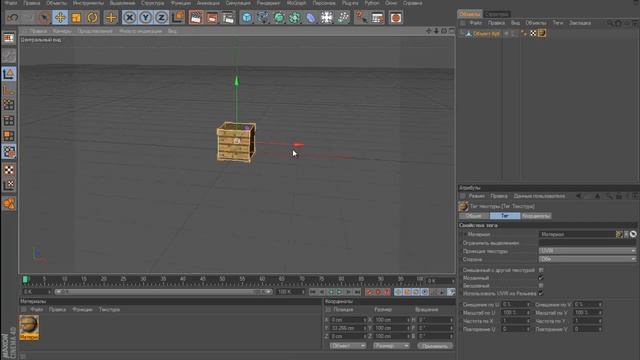The height and width of the screenshot is (360, 640).
Task: Select the Tag tab in Attributes
Action: pyautogui.click(x=505, y=216)
